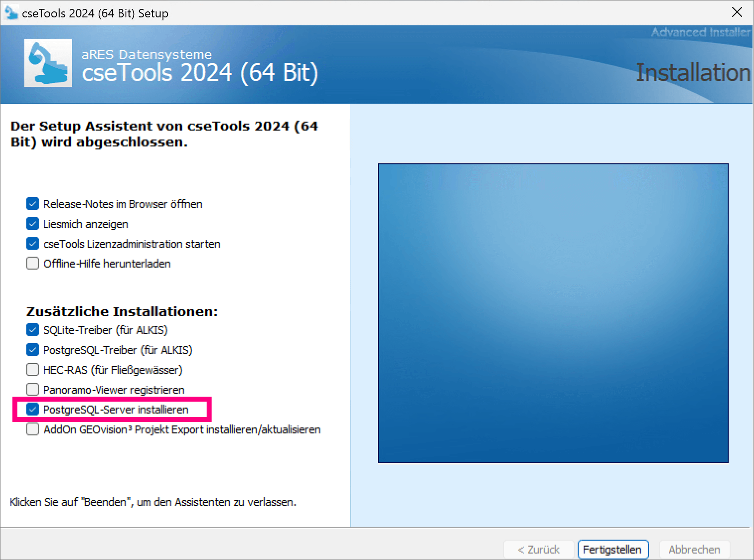
Task: Click the cseTools title bar icon
Action: [11, 13]
